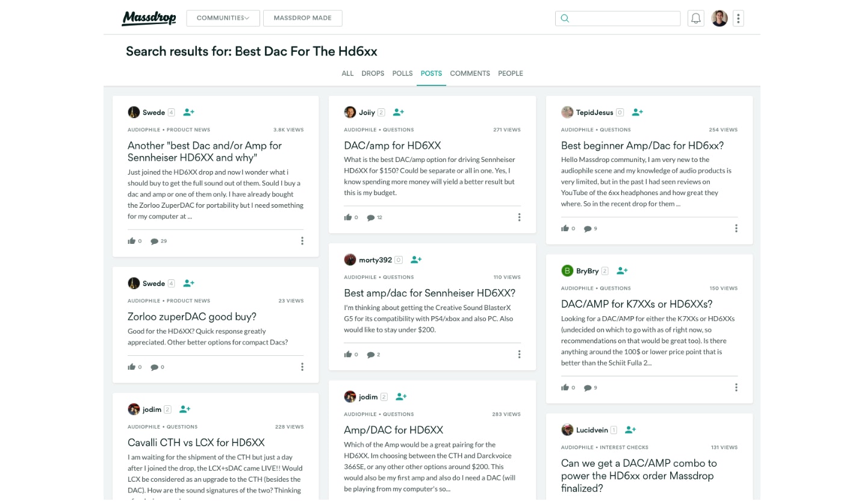Like Joiiy's DAC/amp for HD6XX post
This screenshot has height=504, width=858.
point(348,217)
